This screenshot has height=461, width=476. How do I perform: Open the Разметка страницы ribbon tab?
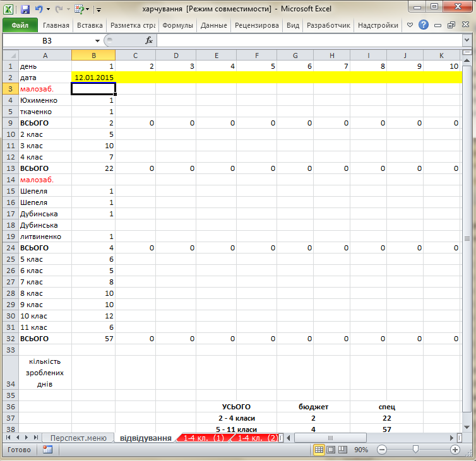click(x=133, y=25)
